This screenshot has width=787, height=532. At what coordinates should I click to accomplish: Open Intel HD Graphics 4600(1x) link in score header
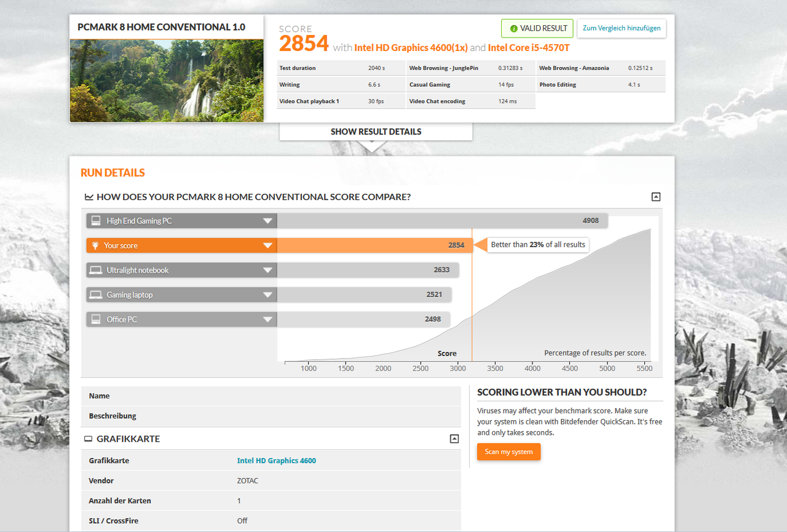[411, 47]
